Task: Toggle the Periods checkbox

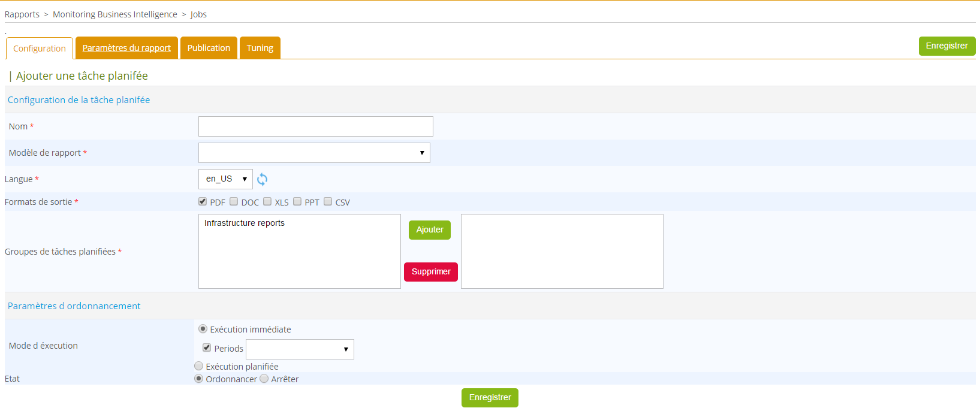Action: (x=207, y=348)
